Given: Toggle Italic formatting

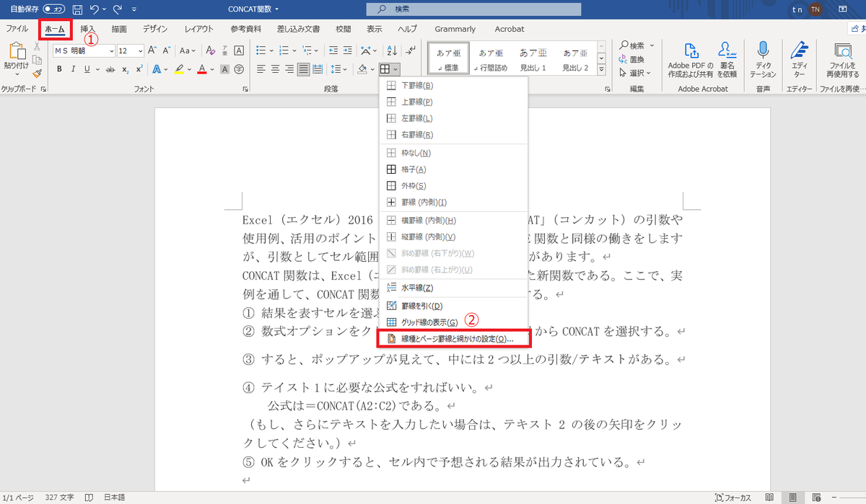Looking at the screenshot, I should 73,69.
